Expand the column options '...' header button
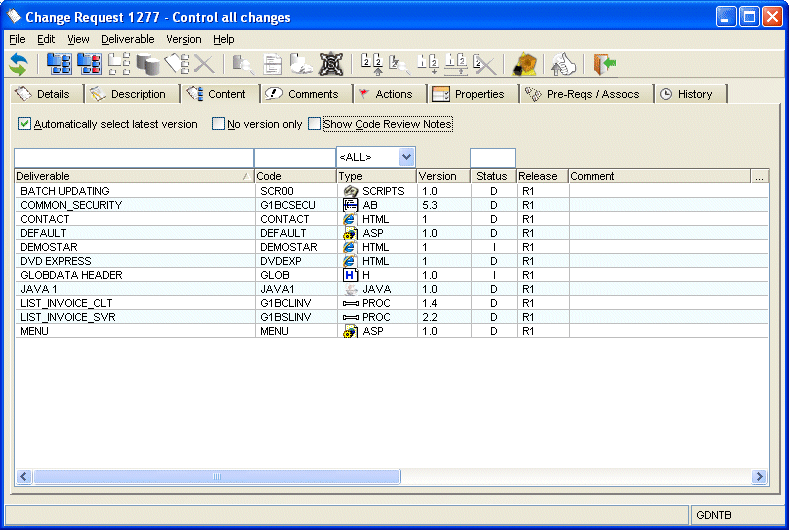The height and width of the screenshot is (530, 789). 759,176
